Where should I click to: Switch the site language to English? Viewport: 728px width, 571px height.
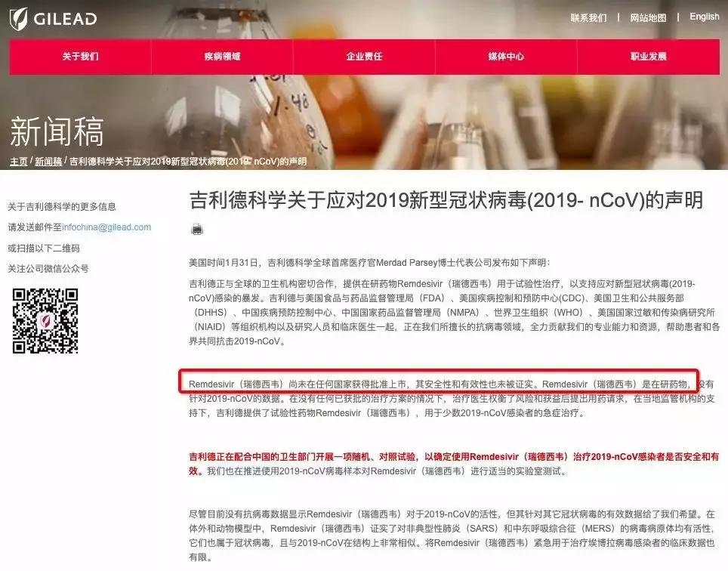point(705,17)
